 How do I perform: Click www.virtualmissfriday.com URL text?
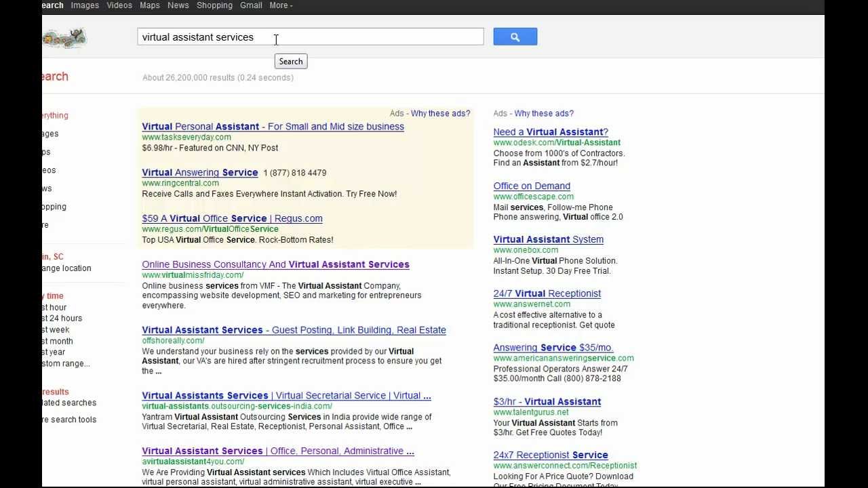[x=193, y=275]
